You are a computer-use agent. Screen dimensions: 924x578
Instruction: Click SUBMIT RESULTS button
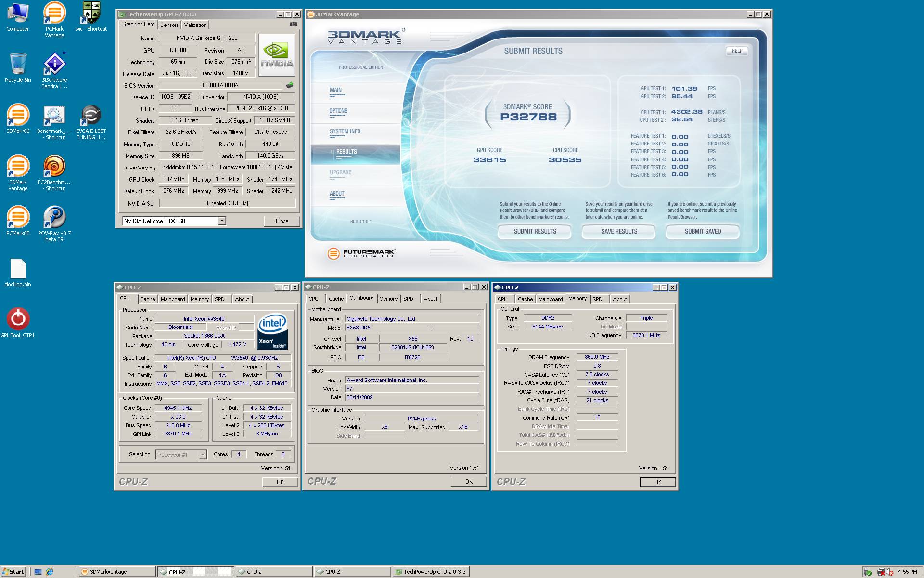pyautogui.click(x=535, y=231)
